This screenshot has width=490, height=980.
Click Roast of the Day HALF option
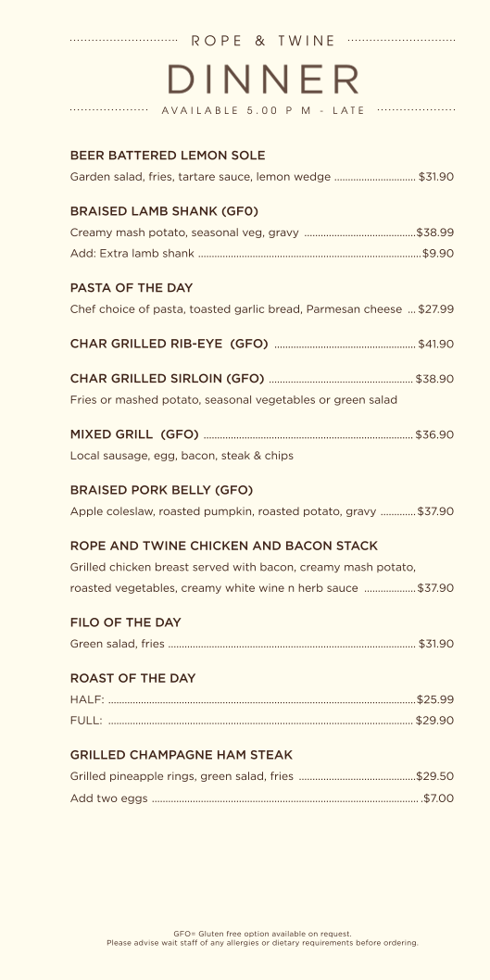click(x=262, y=699)
